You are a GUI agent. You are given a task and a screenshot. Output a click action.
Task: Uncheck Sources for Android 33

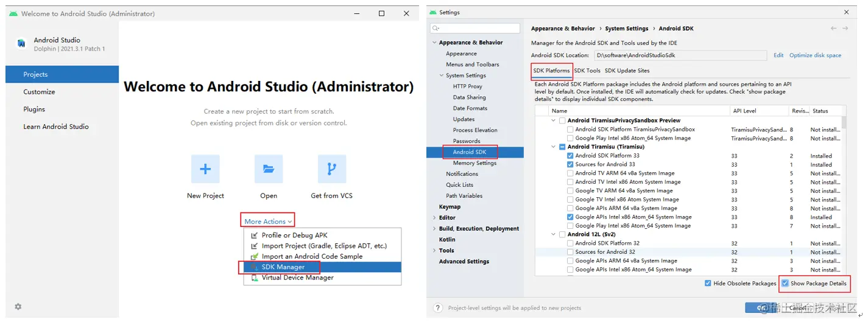coord(570,164)
